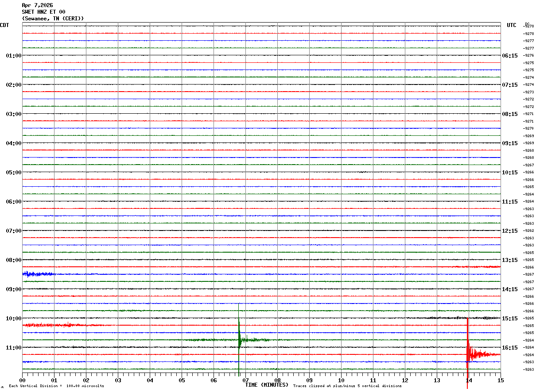Select the 05:00 CDT row label
The width and height of the screenshot is (536, 392).
14,173
